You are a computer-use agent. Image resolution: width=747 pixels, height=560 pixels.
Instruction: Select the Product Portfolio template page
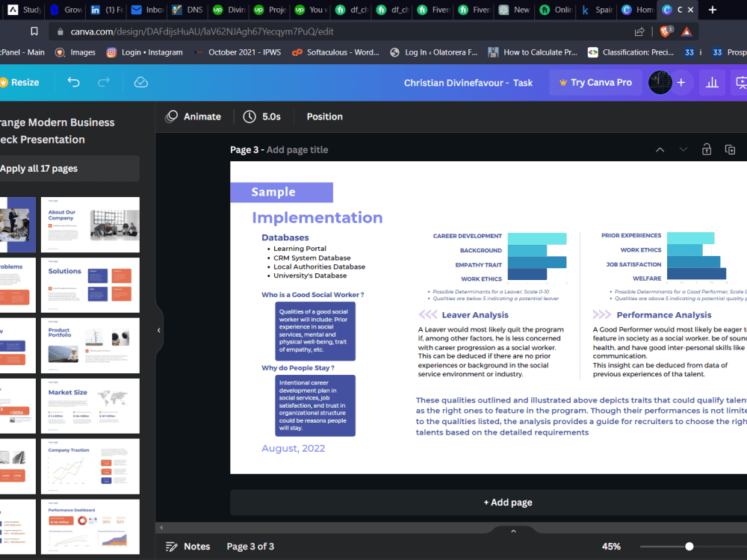90,345
